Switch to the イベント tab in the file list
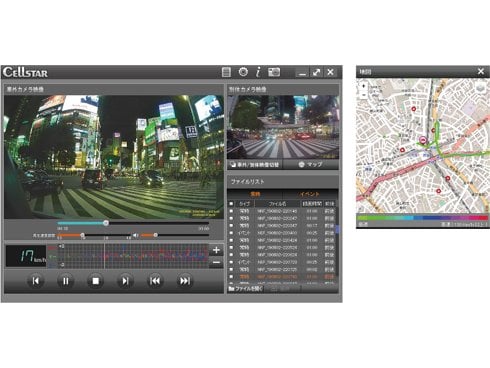Screen dimensions: 490x368 pyautogui.click(x=309, y=194)
